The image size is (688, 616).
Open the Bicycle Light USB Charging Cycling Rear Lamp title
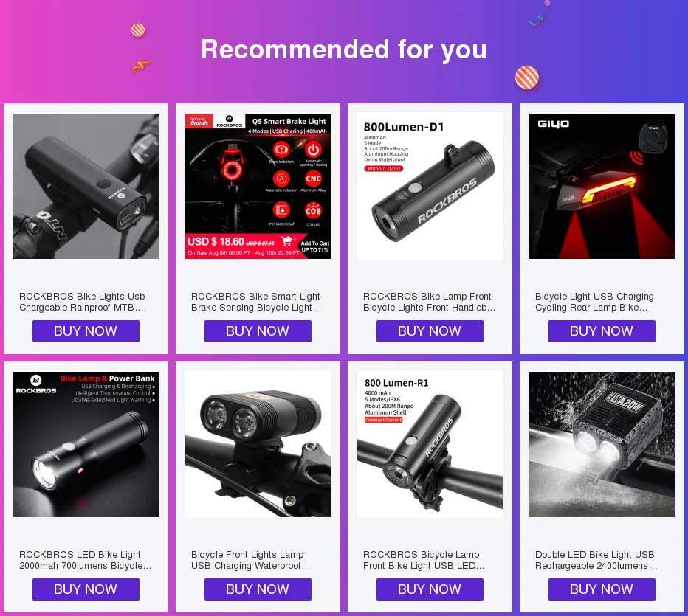[594, 302]
